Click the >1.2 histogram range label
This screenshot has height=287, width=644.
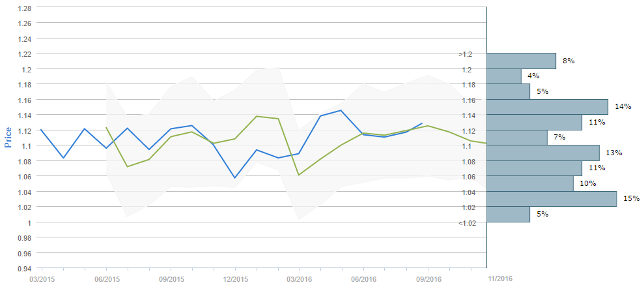tap(465, 54)
